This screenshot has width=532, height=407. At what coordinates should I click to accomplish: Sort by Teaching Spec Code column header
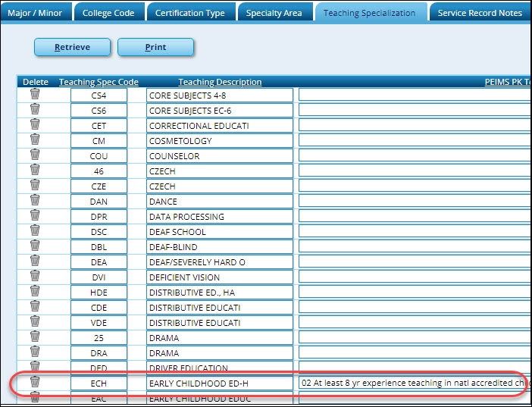(x=99, y=82)
